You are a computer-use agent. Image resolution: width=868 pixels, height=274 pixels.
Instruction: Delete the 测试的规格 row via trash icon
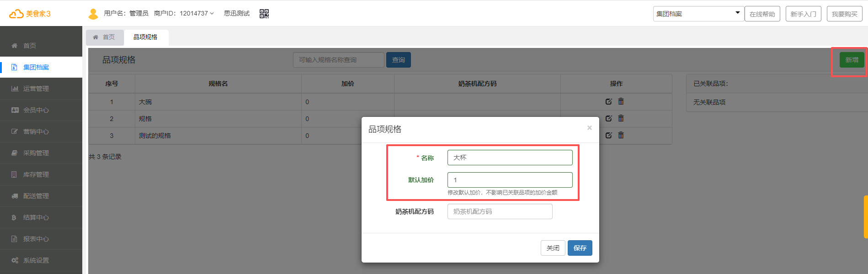(x=621, y=135)
